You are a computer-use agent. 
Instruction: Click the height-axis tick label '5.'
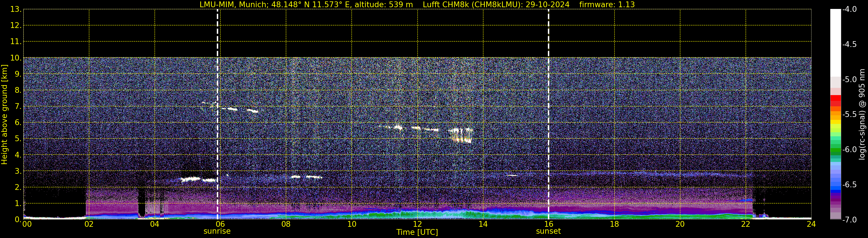pyautogui.click(x=18, y=139)
